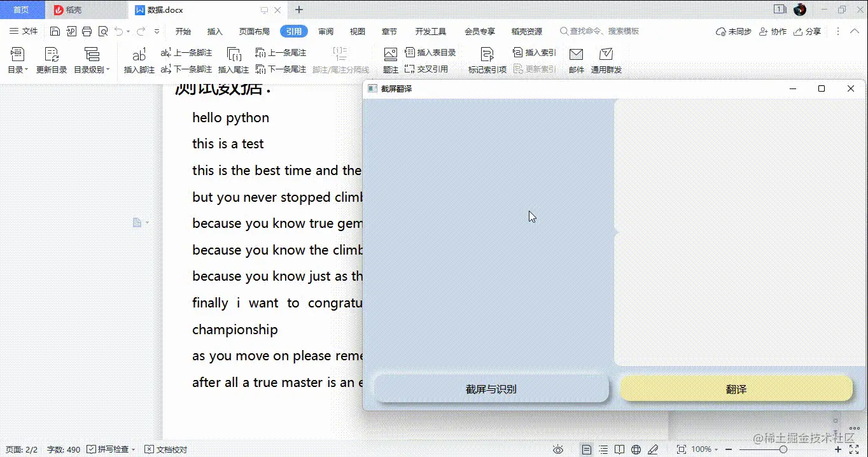Click 插入表目录 insert table of figures
Screen dimensions: 868x457
(431, 53)
